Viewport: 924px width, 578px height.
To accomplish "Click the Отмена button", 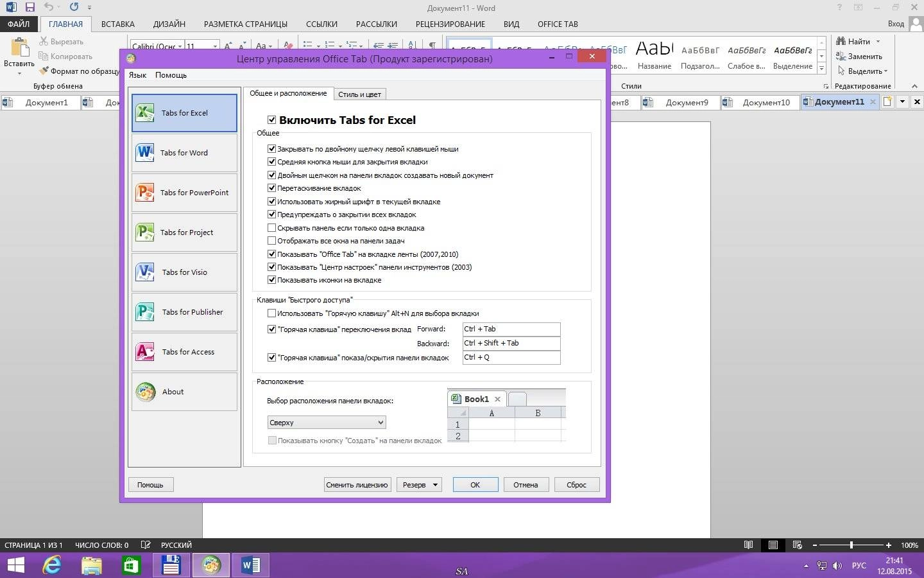I will (x=526, y=485).
